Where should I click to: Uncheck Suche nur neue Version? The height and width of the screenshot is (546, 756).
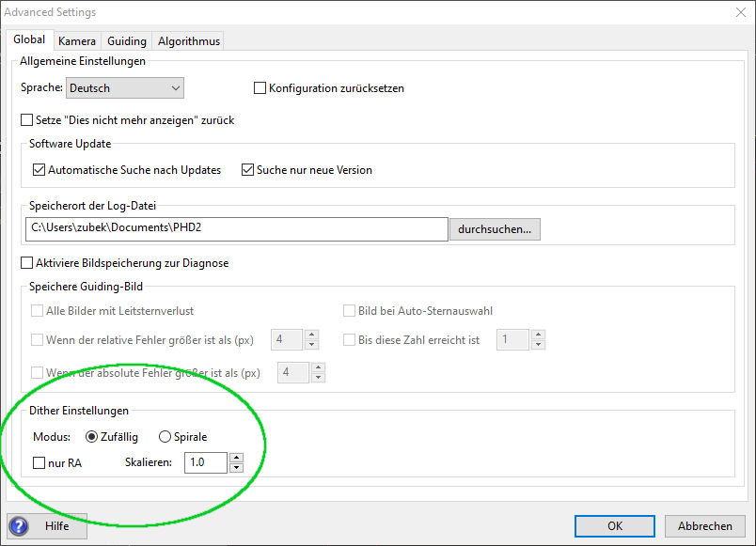(248, 170)
